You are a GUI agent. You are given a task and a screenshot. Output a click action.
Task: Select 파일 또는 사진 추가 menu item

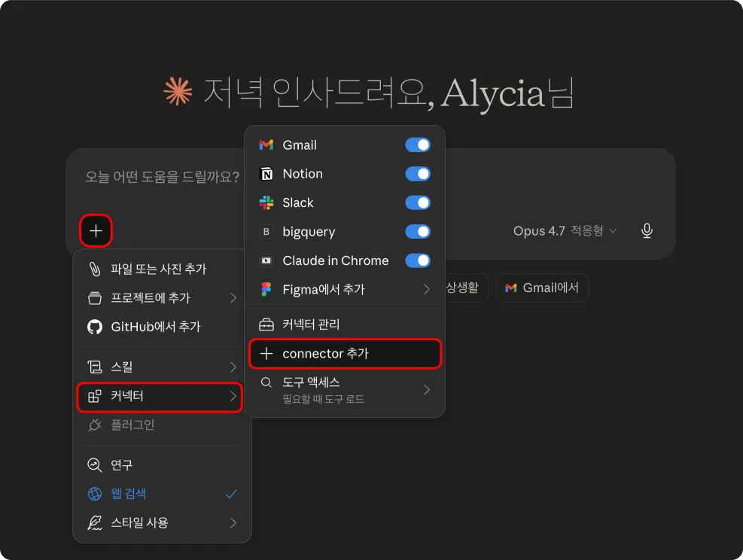pos(162,269)
